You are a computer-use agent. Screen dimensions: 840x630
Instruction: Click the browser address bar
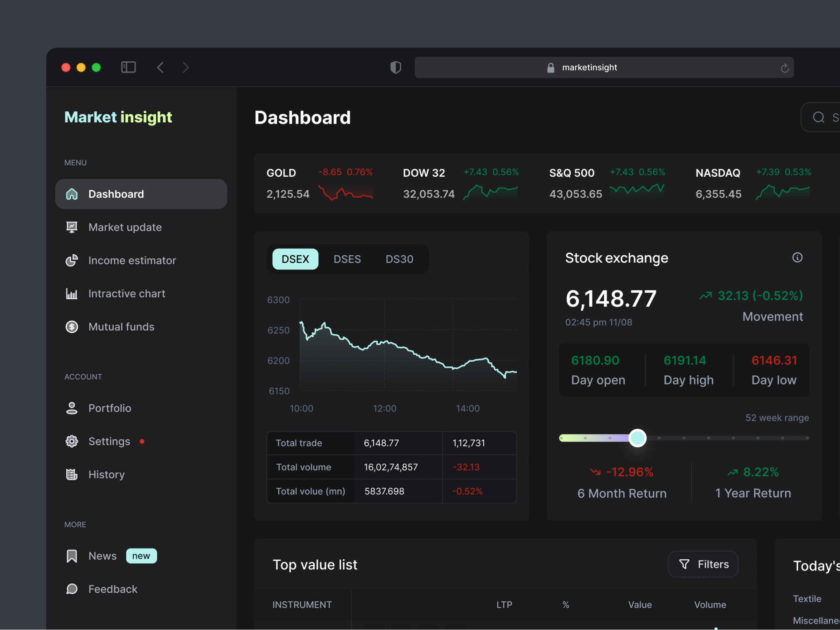(604, 67)
